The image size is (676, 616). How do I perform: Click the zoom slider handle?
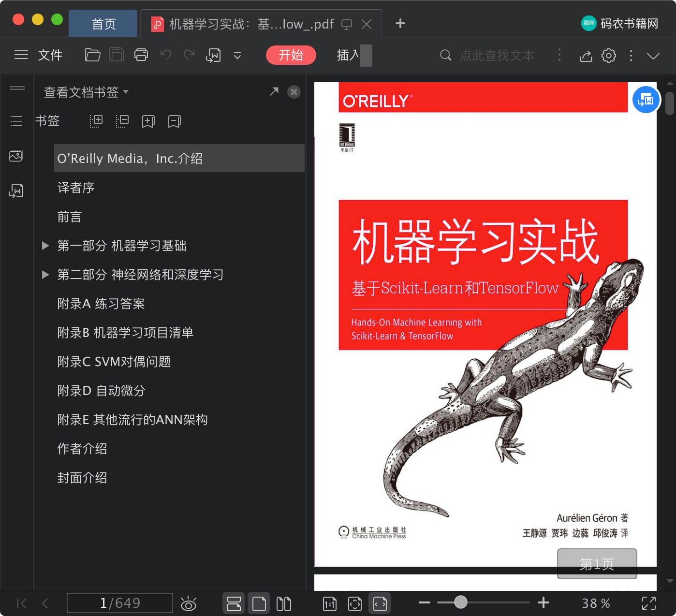[x=461, y=602]
